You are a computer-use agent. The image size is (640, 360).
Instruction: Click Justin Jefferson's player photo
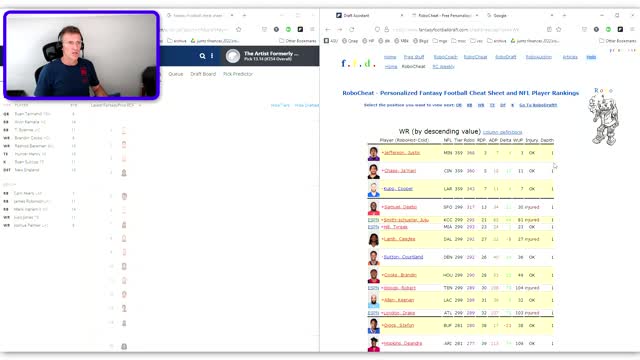(x=373, y=153)
